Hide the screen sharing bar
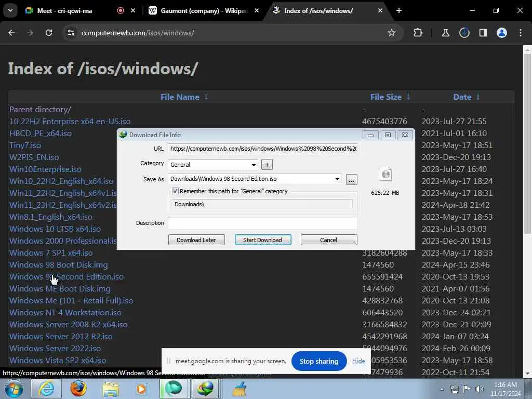The height and width of the screenshot is (399, 532). coord(358,361)
